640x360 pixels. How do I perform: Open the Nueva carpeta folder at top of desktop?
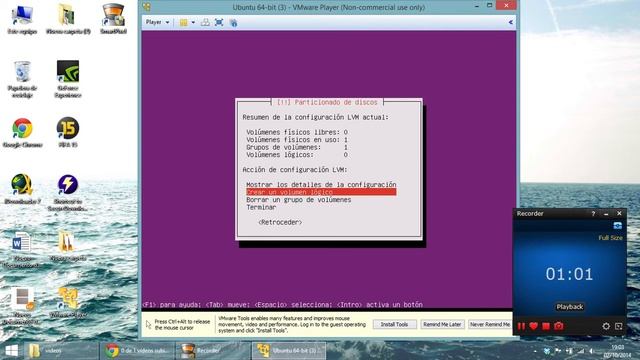click(68, 20)
